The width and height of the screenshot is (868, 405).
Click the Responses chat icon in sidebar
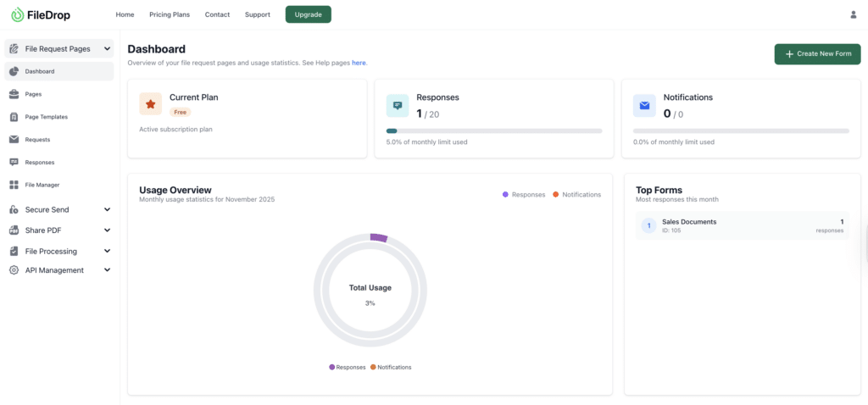tap(14, 162)
